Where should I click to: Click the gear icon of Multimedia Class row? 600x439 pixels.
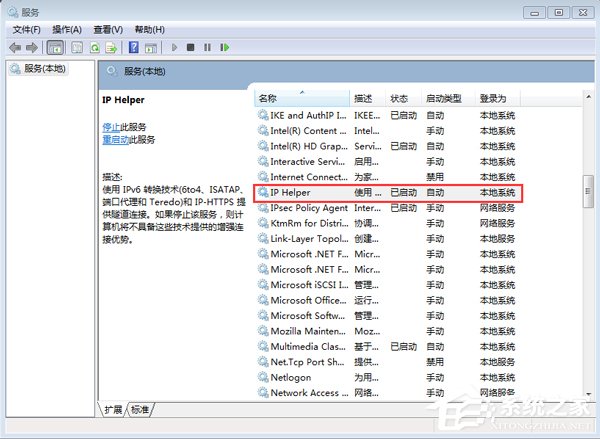[x=263, y=346]
